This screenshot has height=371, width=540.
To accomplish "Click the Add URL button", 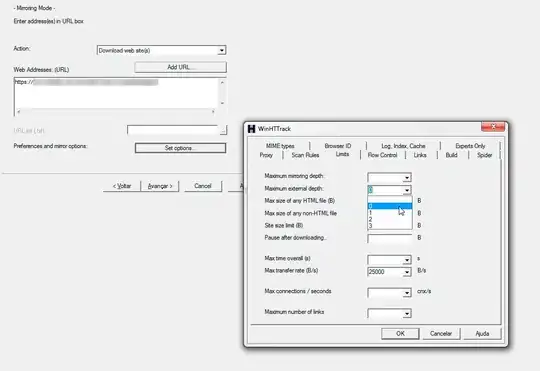I will tap(180, 67).
